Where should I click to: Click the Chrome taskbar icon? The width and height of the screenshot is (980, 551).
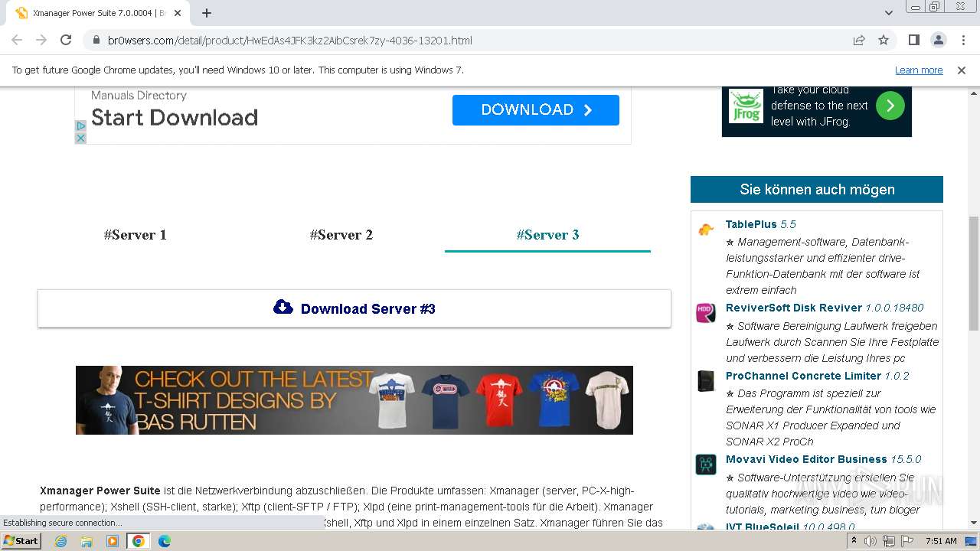pyautogui.click(x=138, y=541)
